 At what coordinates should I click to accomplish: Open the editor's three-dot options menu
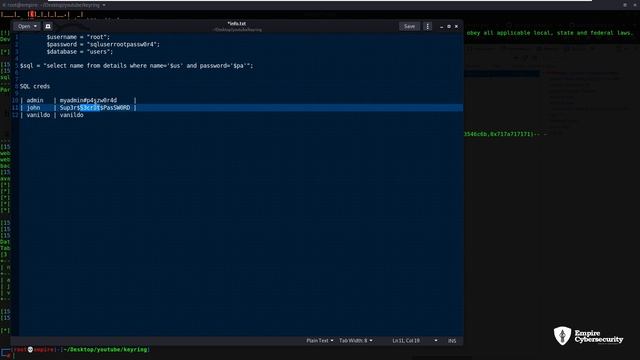[427, 26]
